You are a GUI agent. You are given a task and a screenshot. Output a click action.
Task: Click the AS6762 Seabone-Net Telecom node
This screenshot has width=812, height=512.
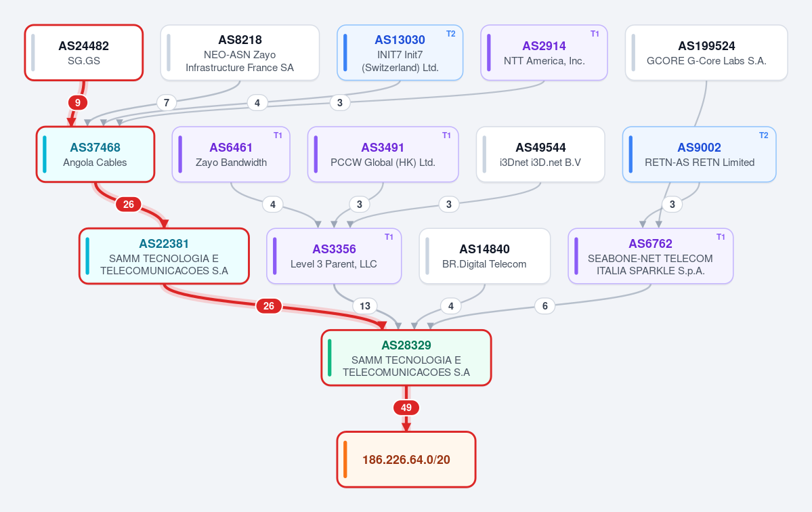[650, 256]
